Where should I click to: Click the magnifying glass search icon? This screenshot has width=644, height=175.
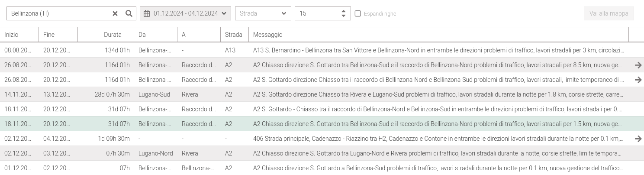129,13
